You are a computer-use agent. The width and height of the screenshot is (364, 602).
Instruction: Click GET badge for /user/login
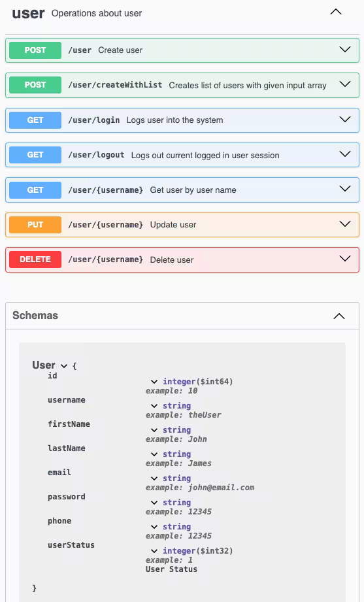point(35,120)
